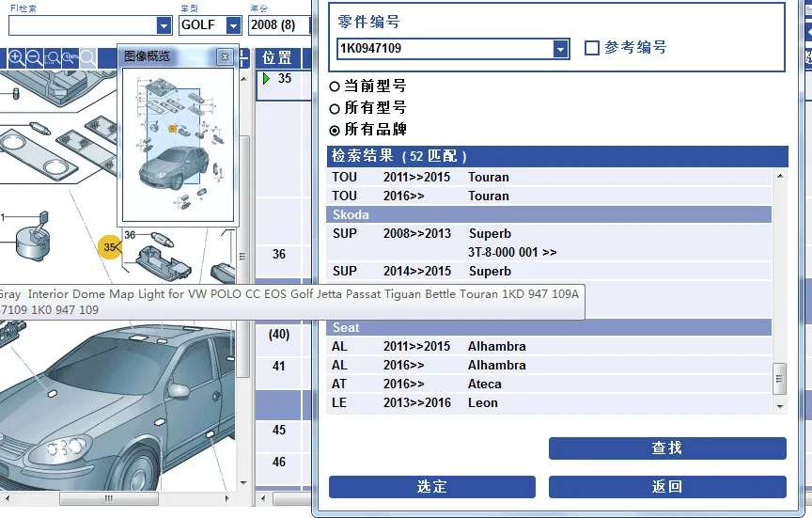The height and width of the screenshot is (518, 812).
Task: Zoom in on the parts diagram
Action: (x=16, y=57)
